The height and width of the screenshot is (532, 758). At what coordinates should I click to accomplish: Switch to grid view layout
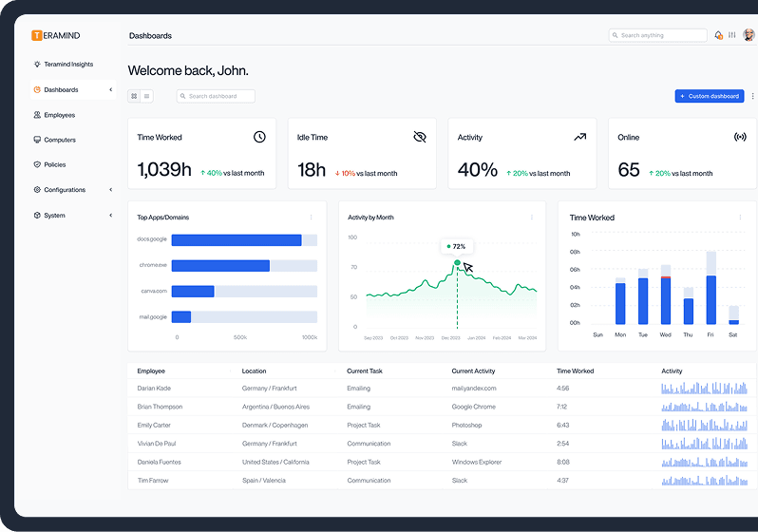(134, 96)
